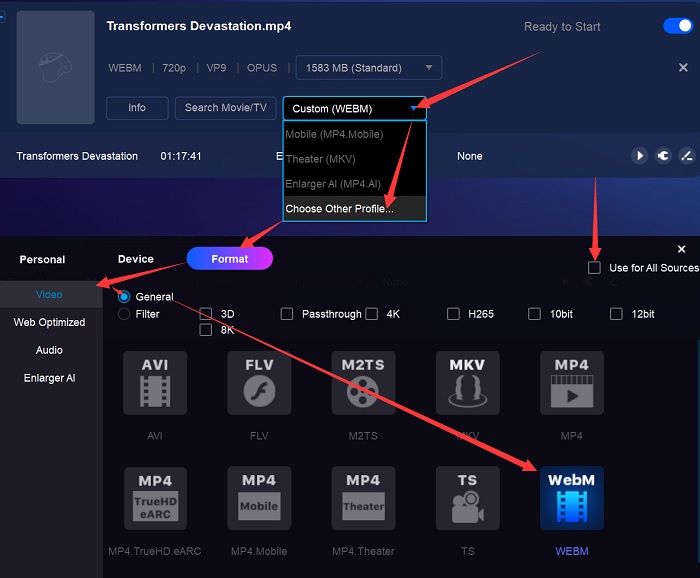Select the MP4 TrueHD eARC format icon
700x578 pixels.
pos(155,499)
